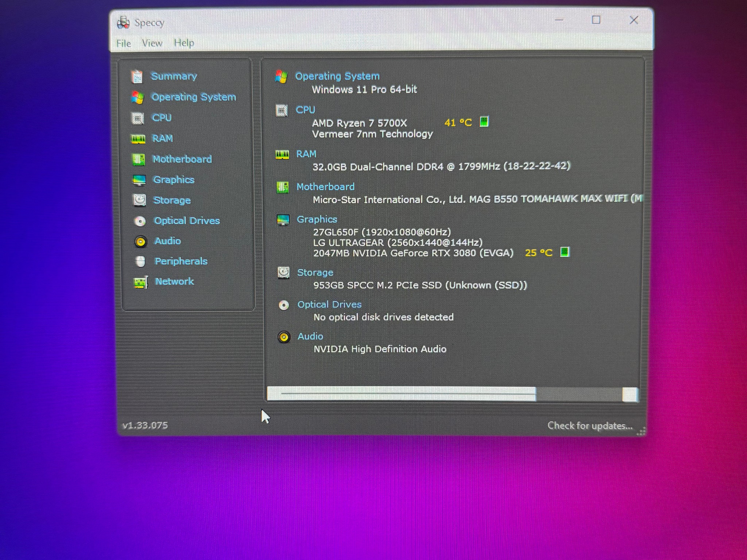Click the CPU chip icon in summary pane

[x=282, y=110]
